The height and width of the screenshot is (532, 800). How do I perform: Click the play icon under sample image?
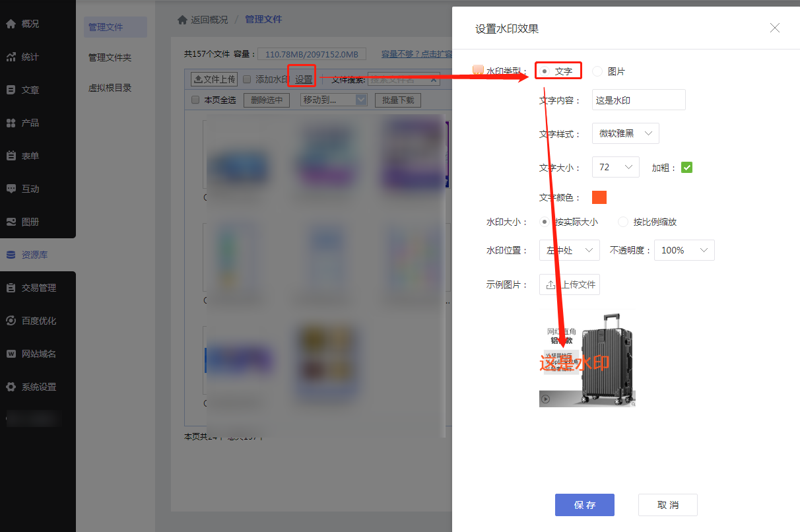545,399
